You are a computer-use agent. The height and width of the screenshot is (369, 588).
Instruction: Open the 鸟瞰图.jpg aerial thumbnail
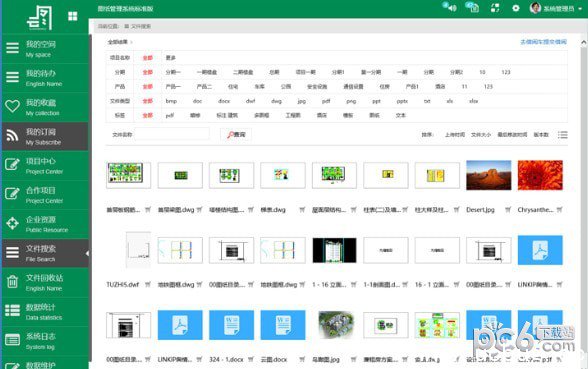[336, 325]
